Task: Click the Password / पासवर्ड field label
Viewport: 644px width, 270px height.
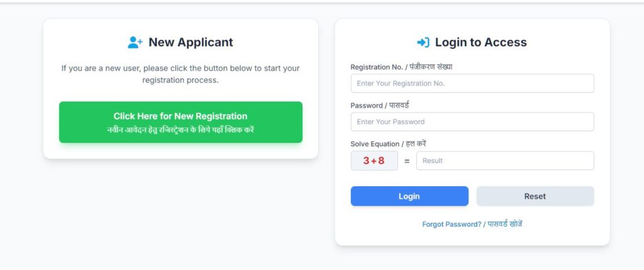Action: point(380,105)
